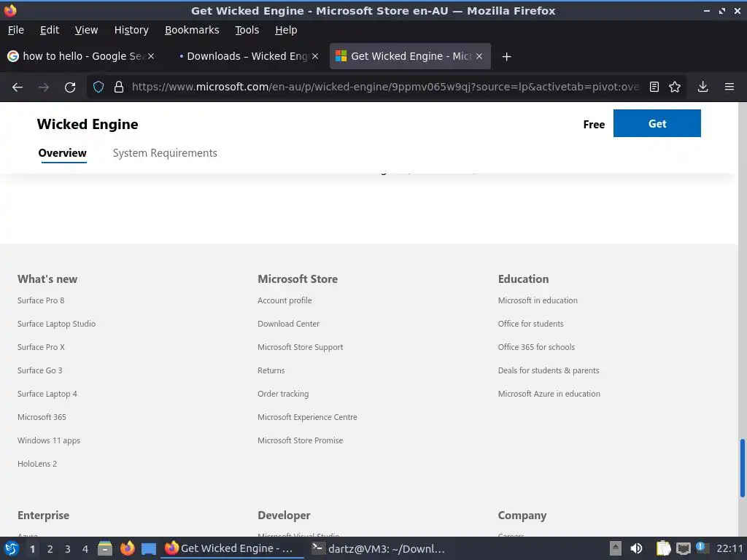This screenshot has width=747, height=560.
Task: Launch the file manager from taskbar
Action: click(x=105, y=548)
